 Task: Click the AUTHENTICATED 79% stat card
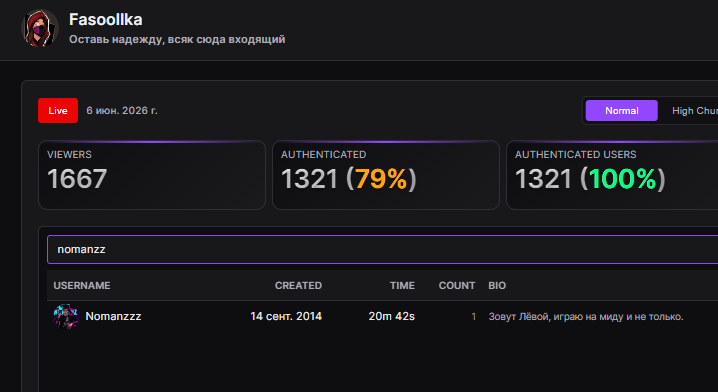[x=386, y=175]
